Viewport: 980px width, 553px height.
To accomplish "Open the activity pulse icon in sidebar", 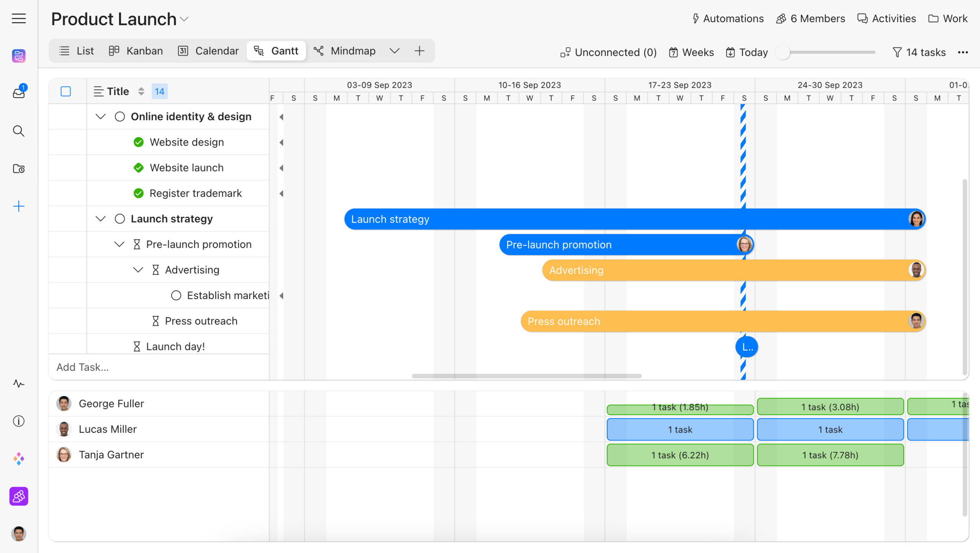I will pos(18,383).
